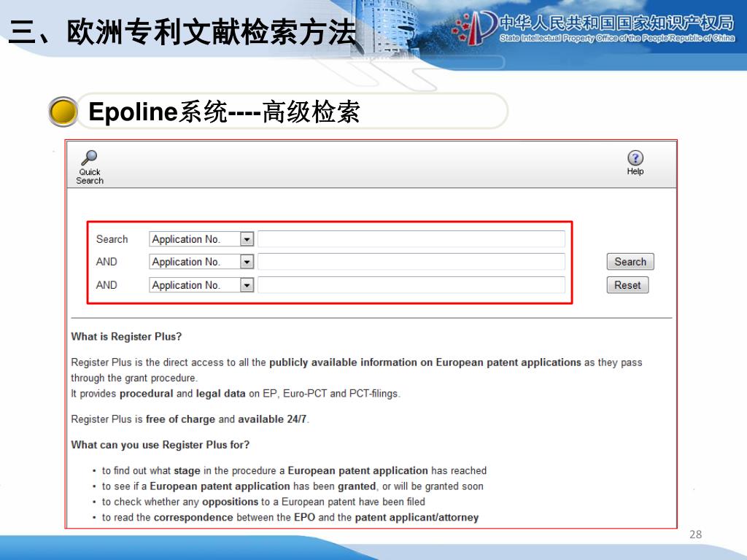Image resolution: width=747 pixels, height=560 pixels.
Task: Click the heading 'What can you use Register Plus for?'
Action: [160, 445]
